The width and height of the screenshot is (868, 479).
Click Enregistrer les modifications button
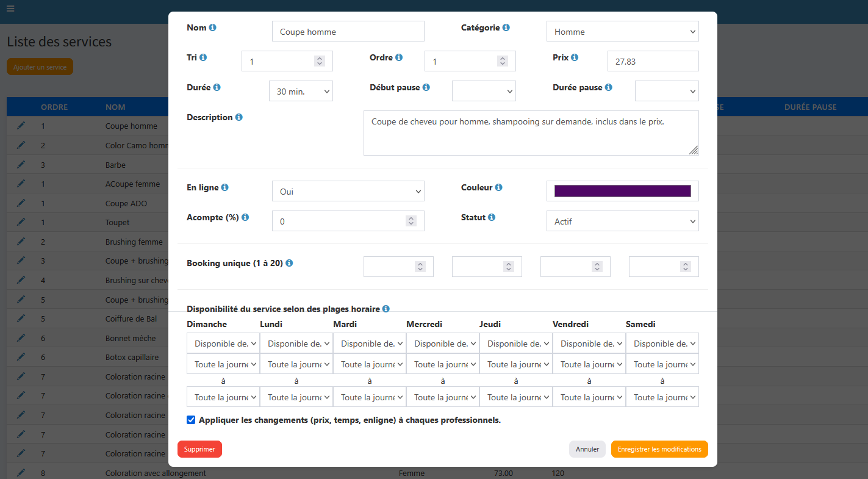(659, 449)
